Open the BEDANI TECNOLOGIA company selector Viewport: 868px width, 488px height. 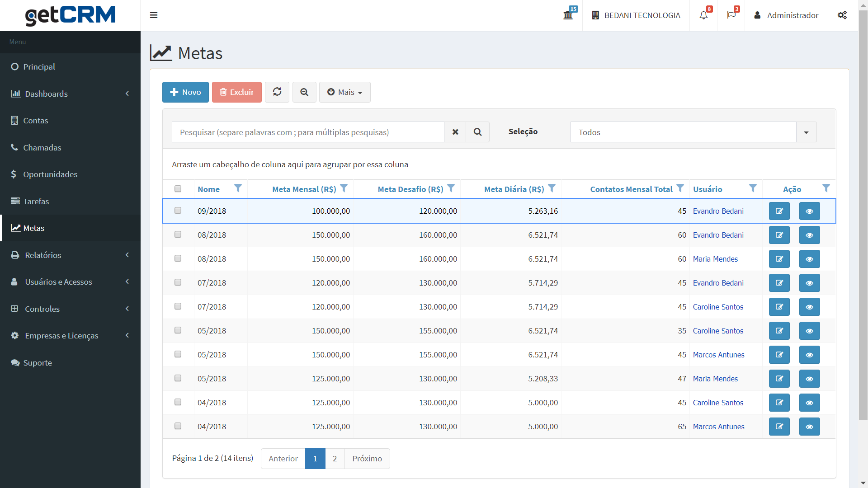pos(636,15)
